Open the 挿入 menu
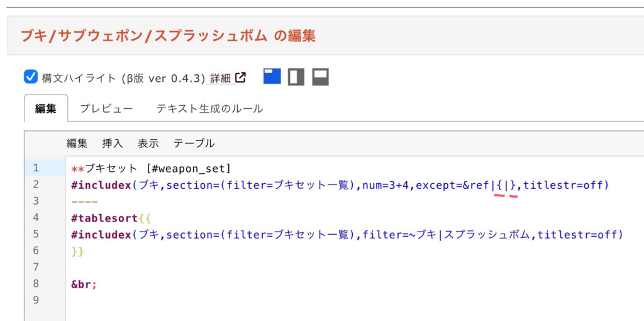This screenshot has width=644, height=321. [x=113, y=144]
